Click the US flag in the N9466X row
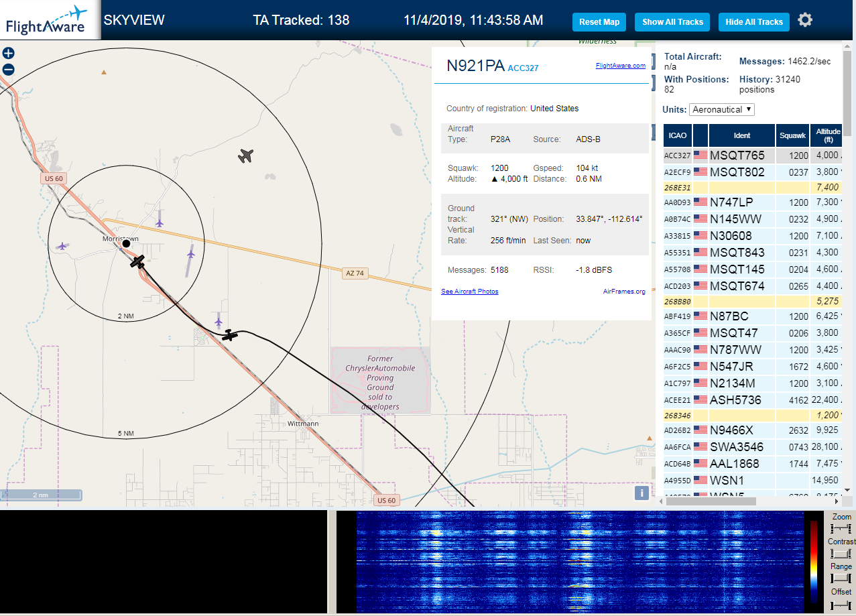This screenshot has height=616, width=856. (x=700, y=430)
